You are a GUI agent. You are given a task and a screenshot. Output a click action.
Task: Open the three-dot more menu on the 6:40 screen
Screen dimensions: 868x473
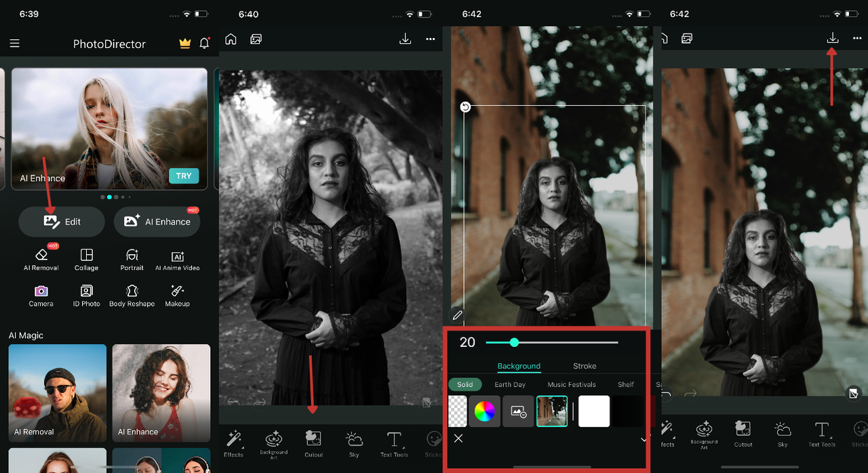pos(431,39)
